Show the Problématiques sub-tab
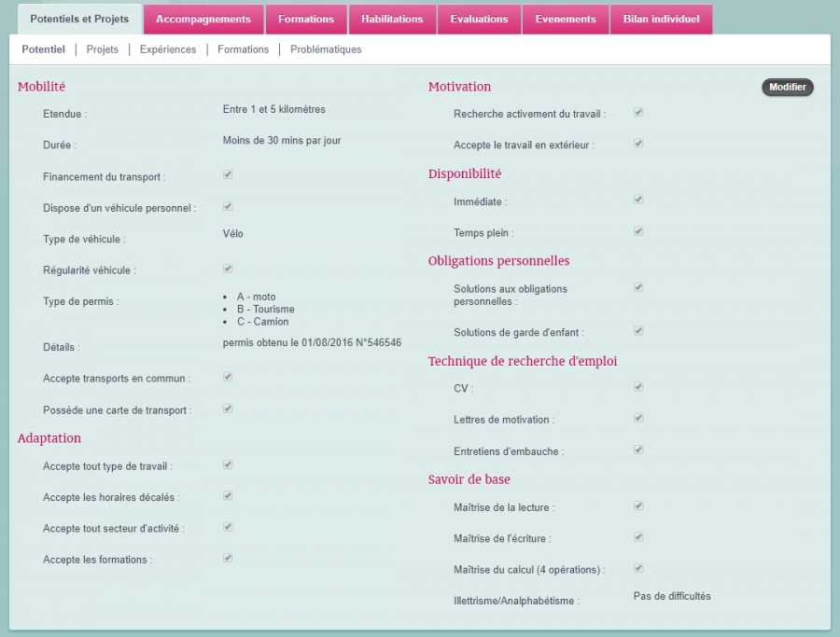840x637 pixels. tap(326, 49)
